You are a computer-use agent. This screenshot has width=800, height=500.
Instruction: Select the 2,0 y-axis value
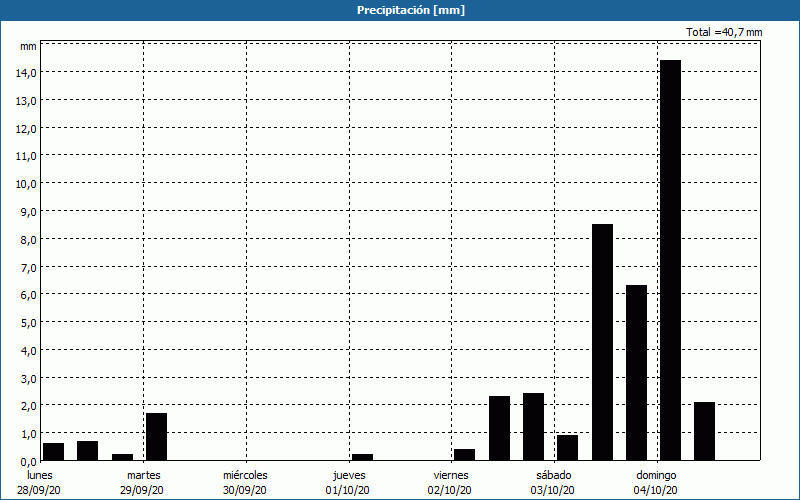tap(28, 407)
